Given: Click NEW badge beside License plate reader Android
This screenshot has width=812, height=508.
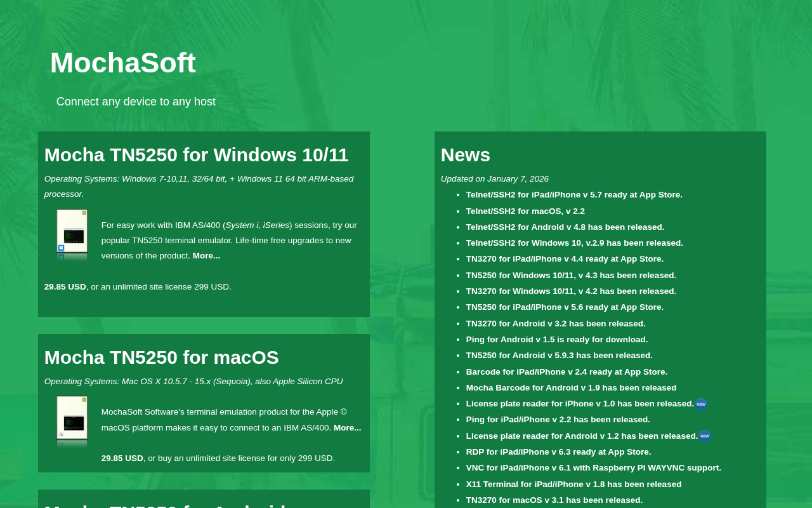Looking at the screenshot, I should click(705, 436).
